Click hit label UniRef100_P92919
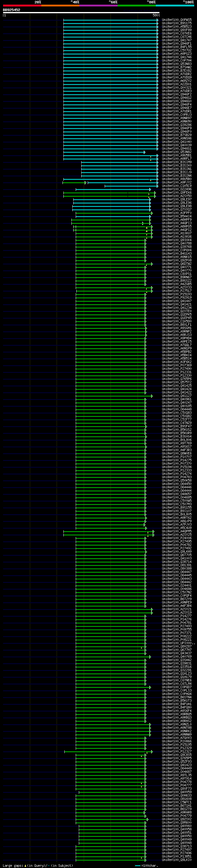The image size is (197, 868). (176, 297)
